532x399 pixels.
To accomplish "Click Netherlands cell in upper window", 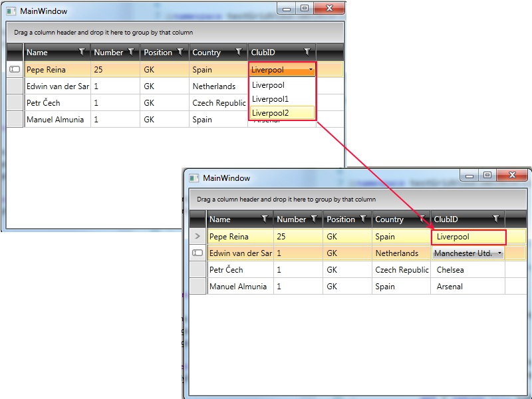I will coord(218,86).
